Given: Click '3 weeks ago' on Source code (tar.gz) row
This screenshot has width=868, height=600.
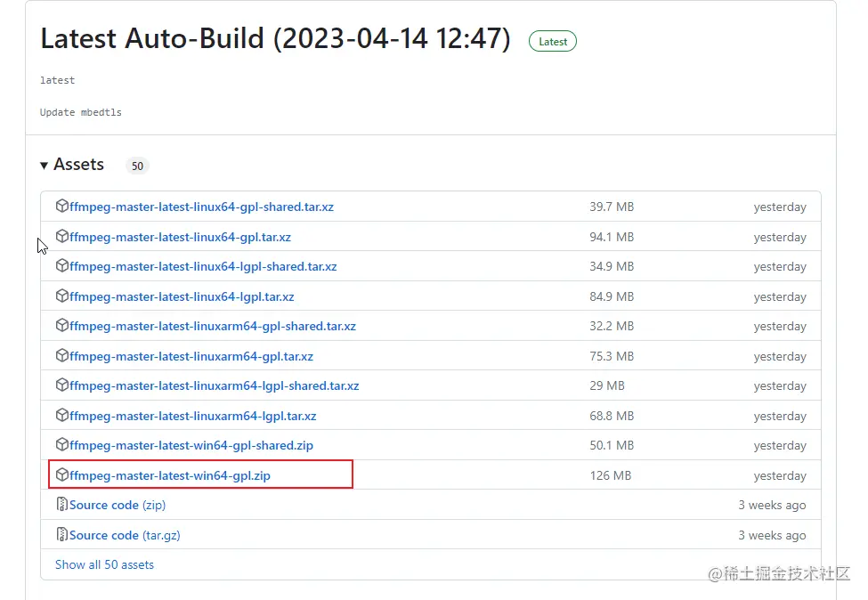Looking at the screenshot, I should (772, 535).
